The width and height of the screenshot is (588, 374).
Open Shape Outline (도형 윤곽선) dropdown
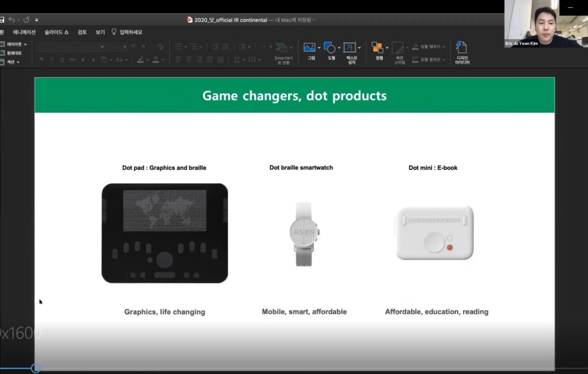[429, 60]
